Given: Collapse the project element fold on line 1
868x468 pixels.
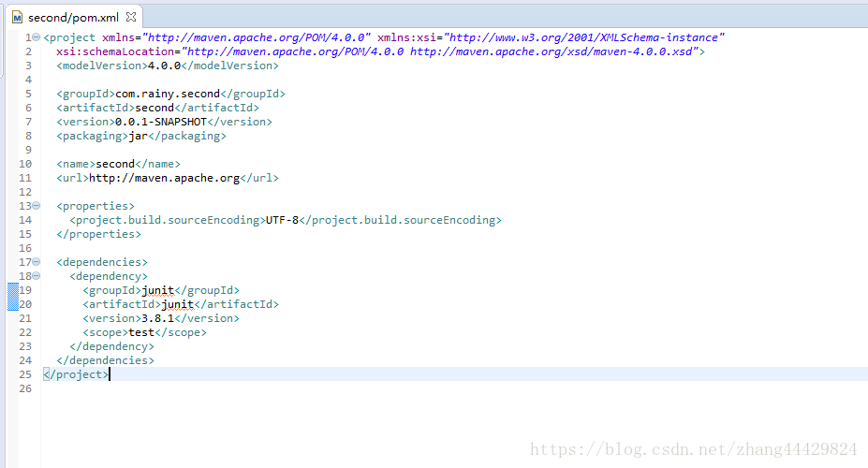Looking at the screenshot, I should (36, 37).
